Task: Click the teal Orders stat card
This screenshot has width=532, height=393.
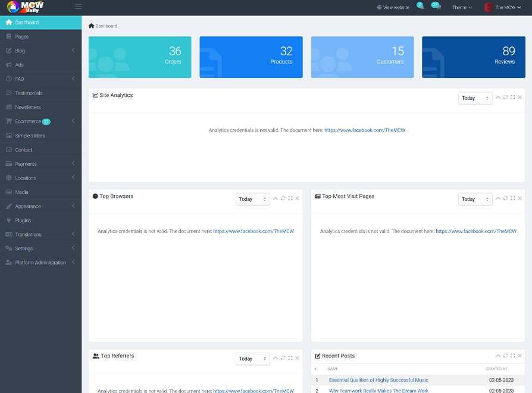Action: coord(140,57)
